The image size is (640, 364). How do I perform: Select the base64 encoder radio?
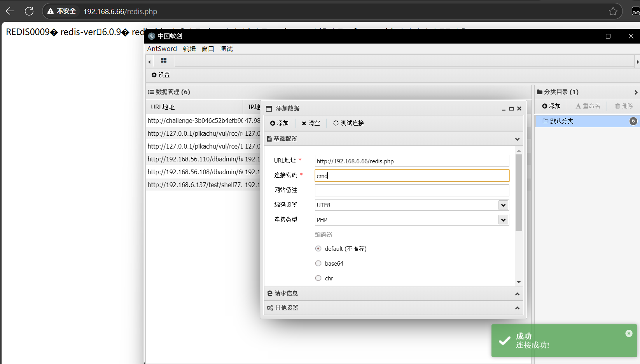click(x=318, y=263)
